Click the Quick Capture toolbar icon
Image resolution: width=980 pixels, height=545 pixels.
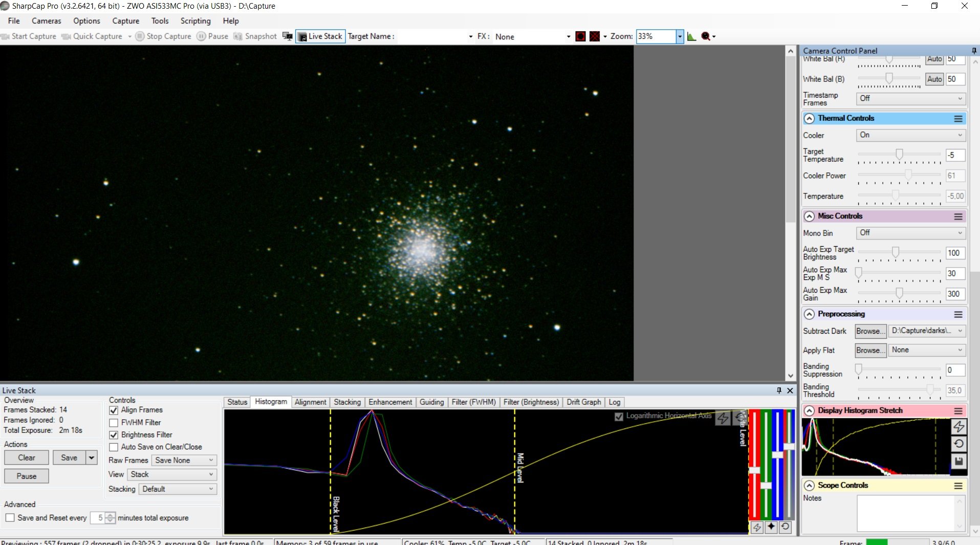[66, 36]
